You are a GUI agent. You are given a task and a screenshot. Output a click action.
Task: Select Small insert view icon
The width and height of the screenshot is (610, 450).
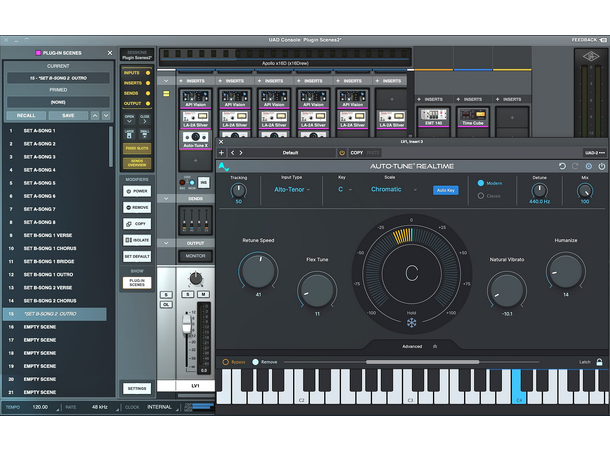145,135
